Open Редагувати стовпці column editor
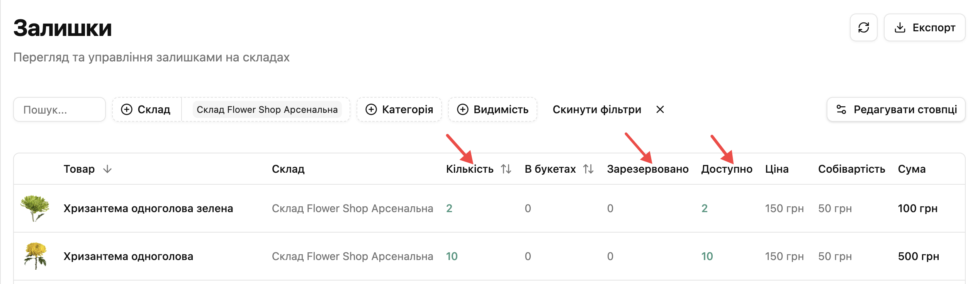 pyautogui.click(x=896, y=109)
